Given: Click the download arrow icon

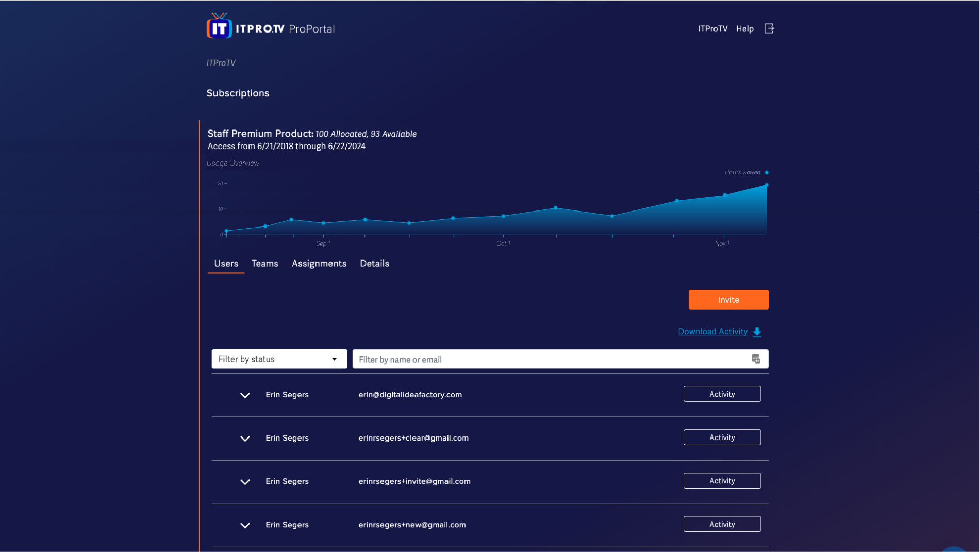Looking at the screenshot, I should (757, 332).
